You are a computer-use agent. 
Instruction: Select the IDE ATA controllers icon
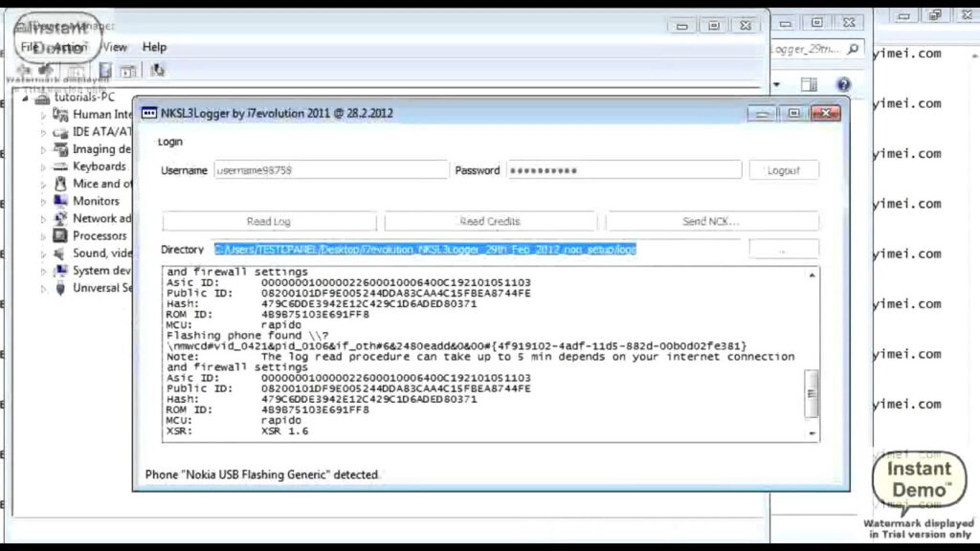60,131
